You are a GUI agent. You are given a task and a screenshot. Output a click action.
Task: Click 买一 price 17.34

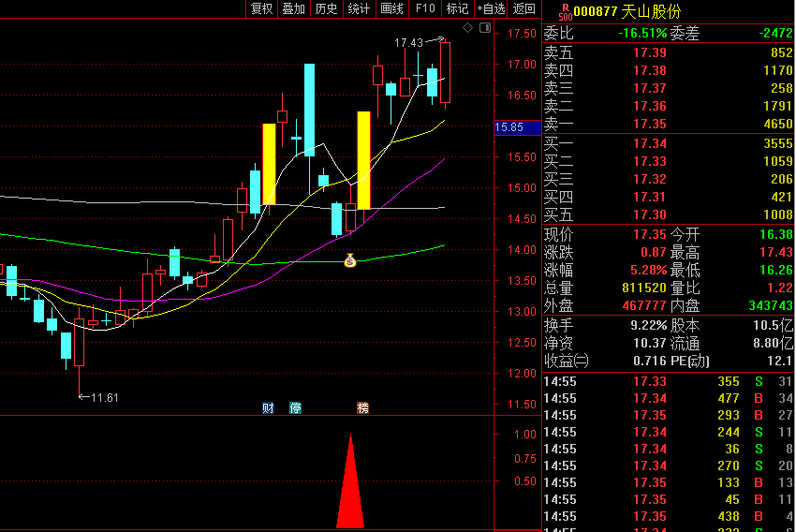point(649,143)
